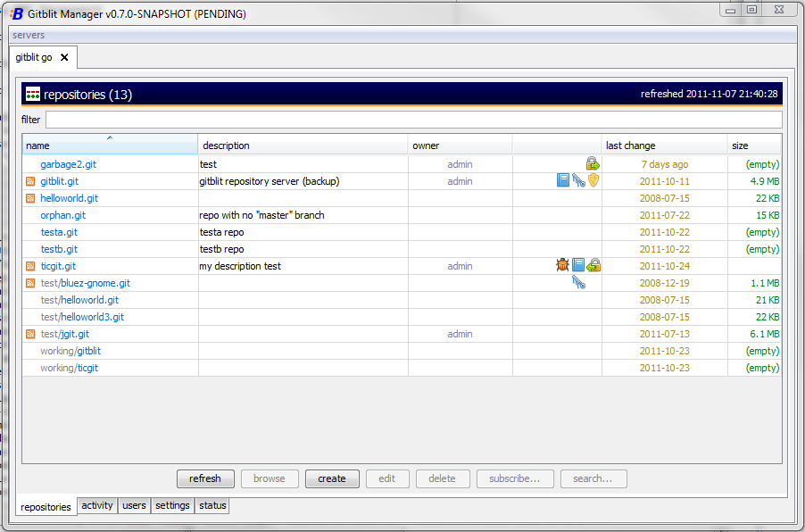
Task: Click description 'repo with no "master" branch'
Action: coord(261,215)
